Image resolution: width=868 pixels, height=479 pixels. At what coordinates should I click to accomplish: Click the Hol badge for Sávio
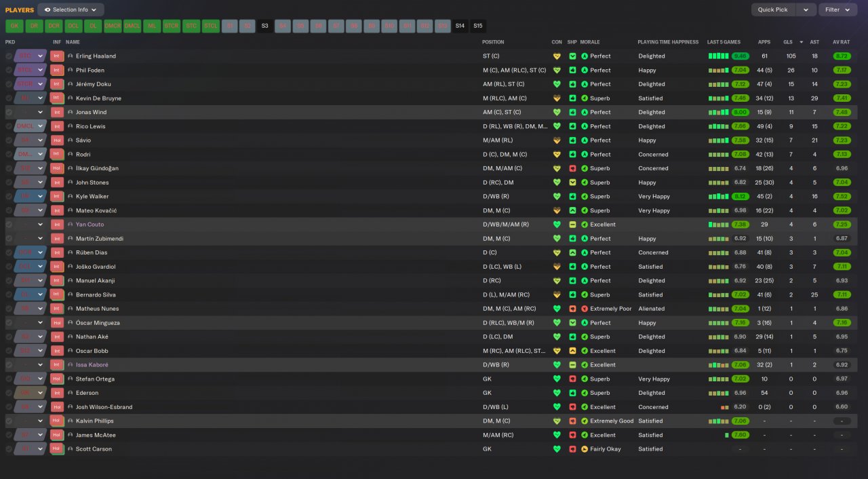click(x=57, y=140)
